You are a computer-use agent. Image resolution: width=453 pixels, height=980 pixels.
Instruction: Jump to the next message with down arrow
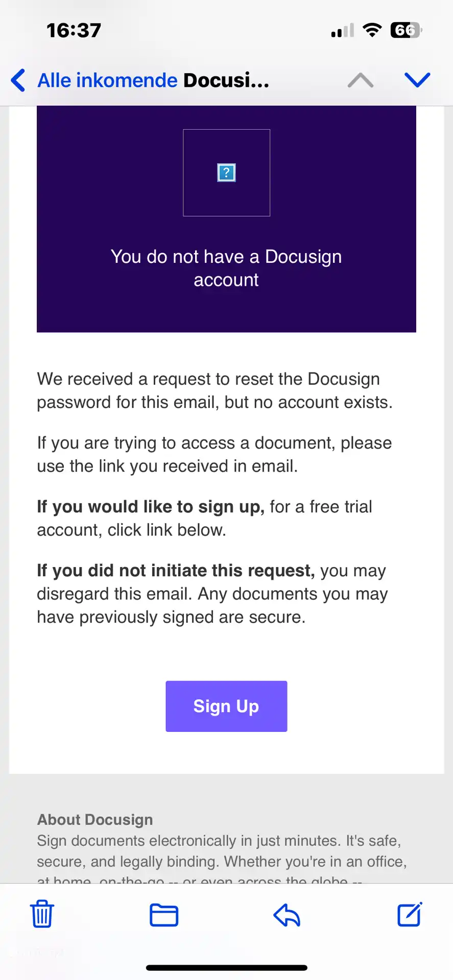point(417,80)
